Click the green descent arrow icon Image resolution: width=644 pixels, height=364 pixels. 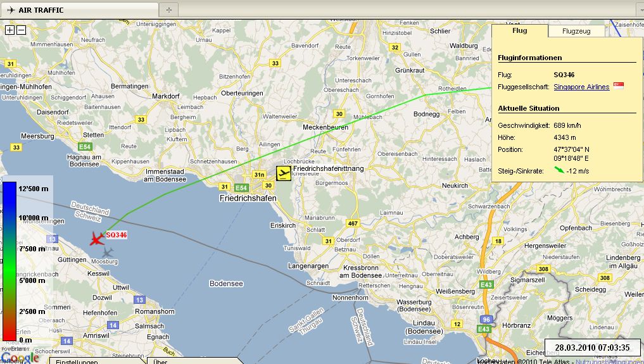pyautogui.click(x=559, y=170)
